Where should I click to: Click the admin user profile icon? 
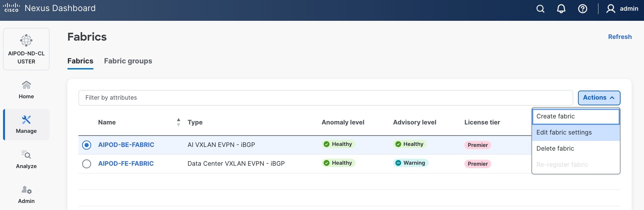click(610, 9)
